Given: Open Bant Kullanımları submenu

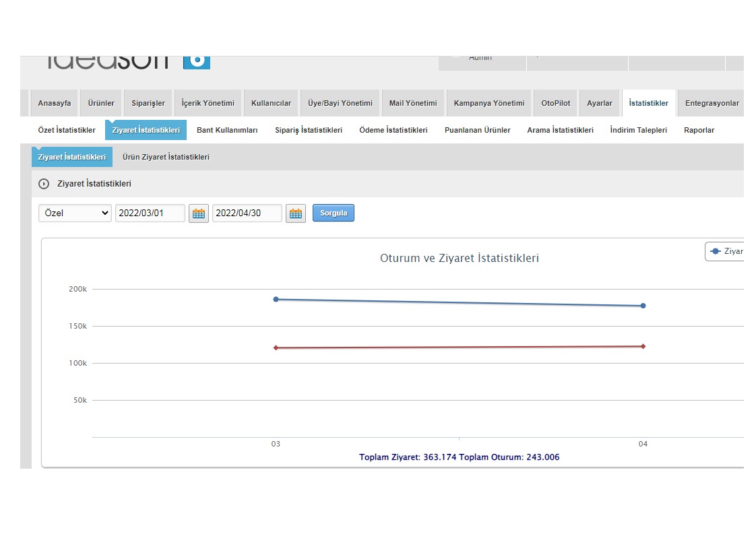Looking at the screenshot, I should 227,130.
